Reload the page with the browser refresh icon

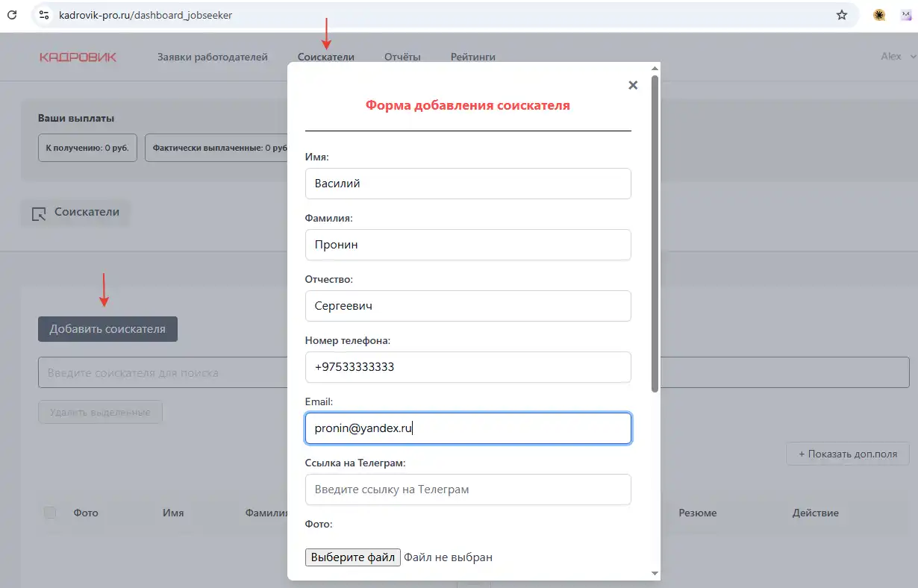tap(12, 15)
